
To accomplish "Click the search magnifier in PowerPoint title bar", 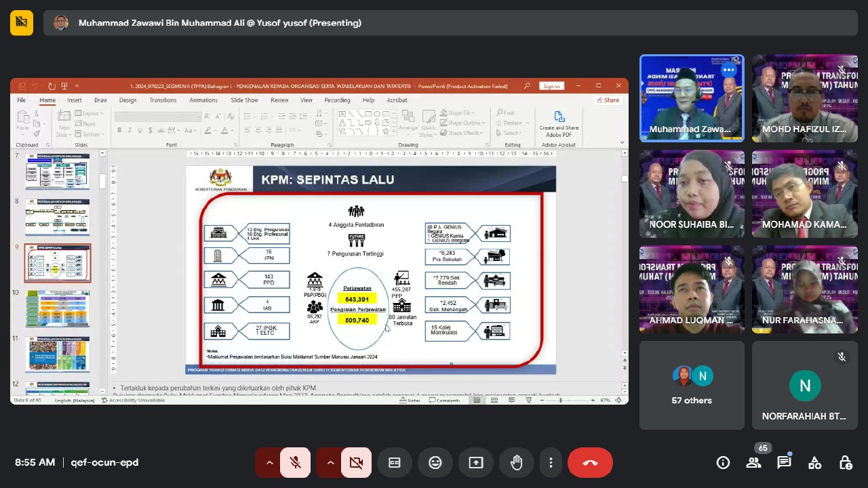I will tap(527, 86).
